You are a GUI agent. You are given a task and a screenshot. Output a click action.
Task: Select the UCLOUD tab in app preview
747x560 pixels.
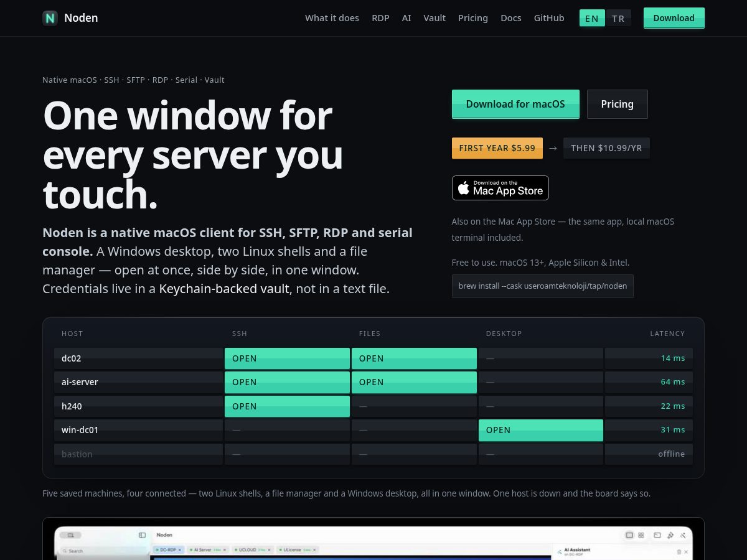(x=253, y=550)
